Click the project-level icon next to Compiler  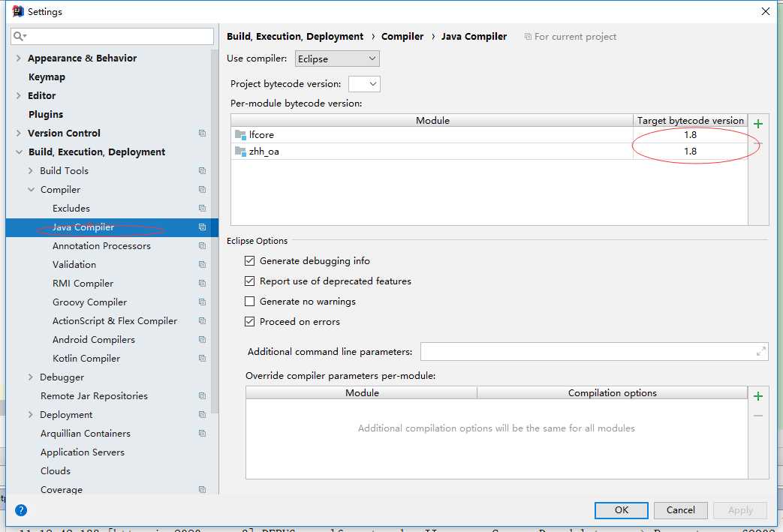point(202,190)
